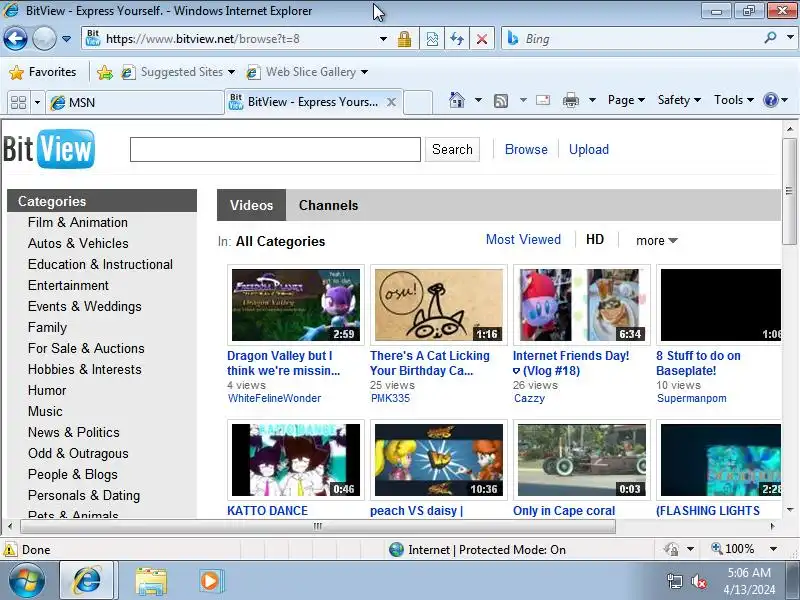The image size is (800, 600).
Task: Click Add to Favorites Bar star icon
Action: click(105, 72)
